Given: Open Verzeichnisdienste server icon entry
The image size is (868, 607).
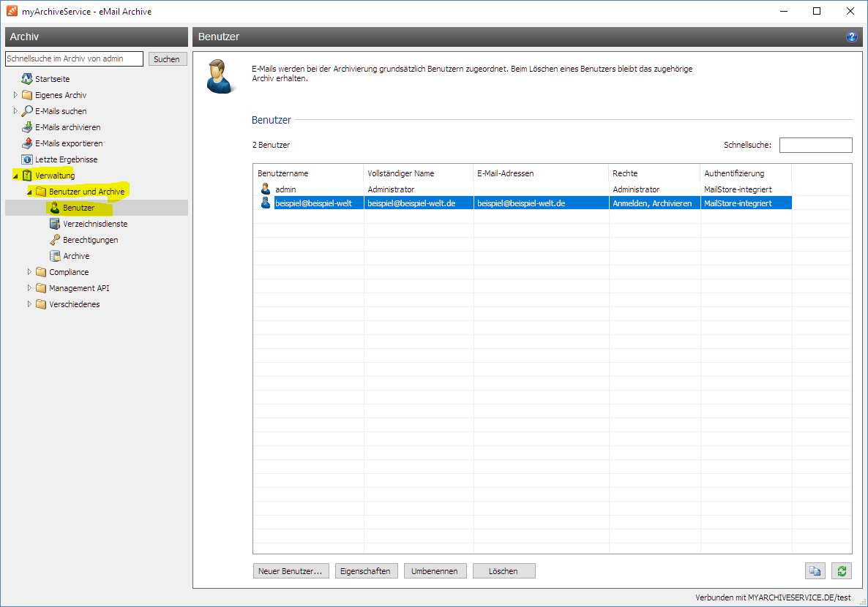Looking at the screenshot, I should click(x=94, y=224).
